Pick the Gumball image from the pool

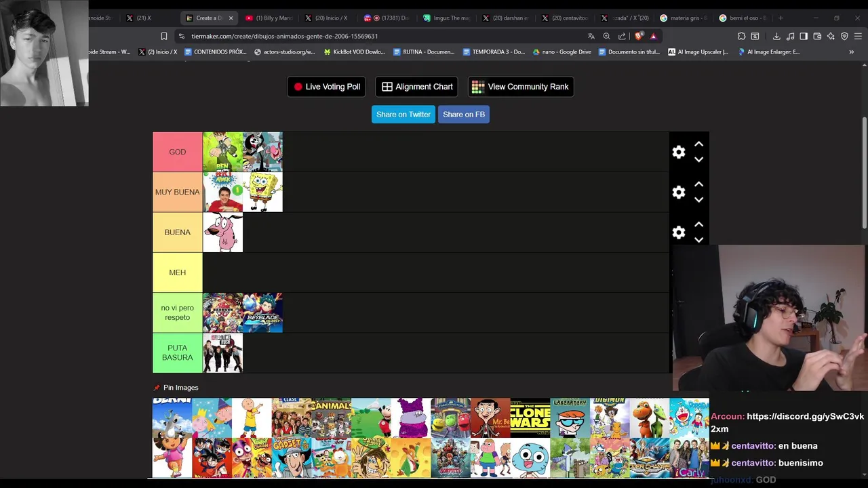click(x=530, y=457)
